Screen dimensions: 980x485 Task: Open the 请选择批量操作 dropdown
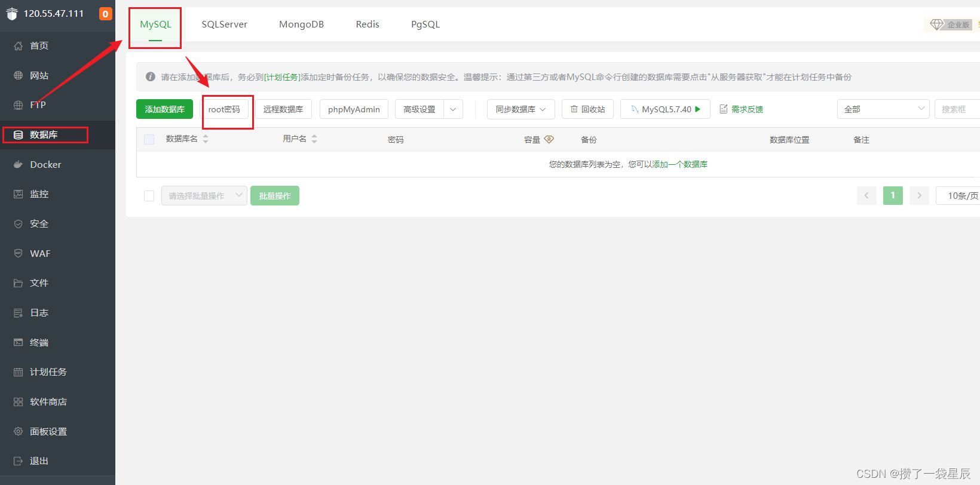(204, 196)
